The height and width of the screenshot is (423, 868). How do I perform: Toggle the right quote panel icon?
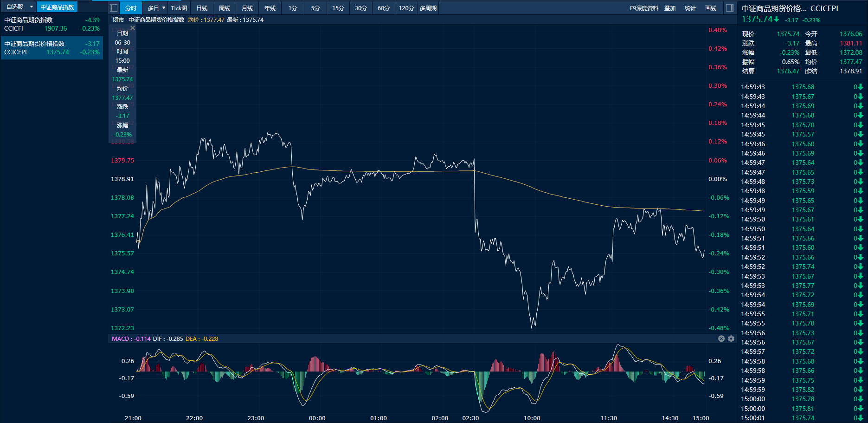(729, 8)
